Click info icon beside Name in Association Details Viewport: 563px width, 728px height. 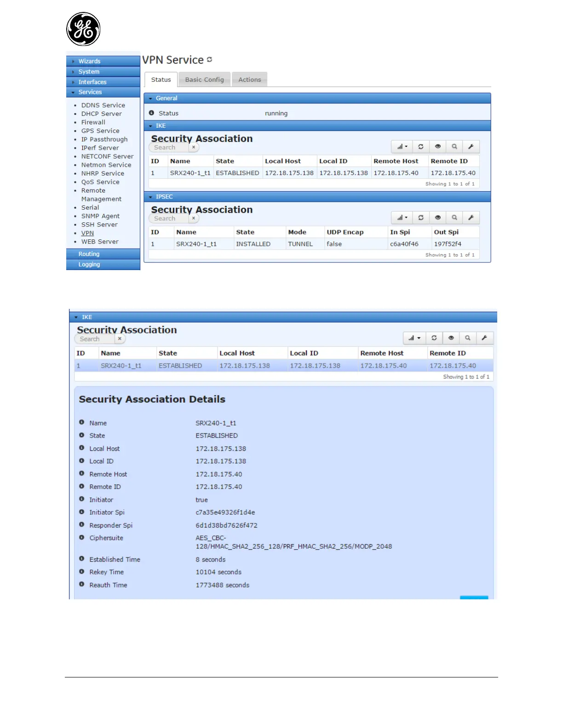click(x=81, y=422)
